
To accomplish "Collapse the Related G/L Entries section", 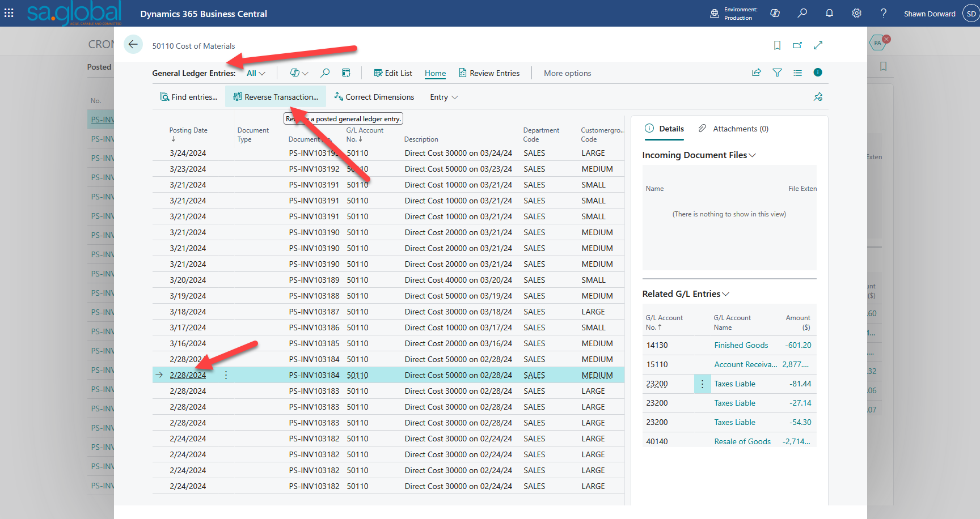I will click(x=685, y=293).
